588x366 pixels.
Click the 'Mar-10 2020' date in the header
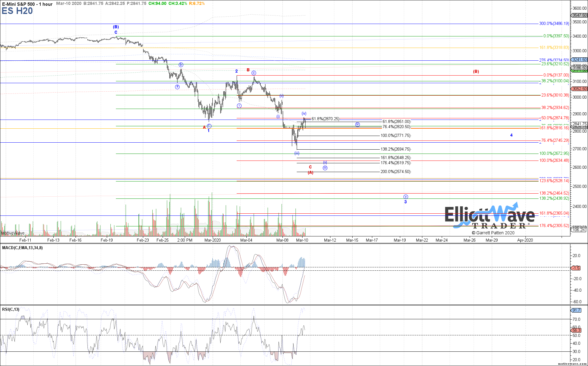point(69,3)
